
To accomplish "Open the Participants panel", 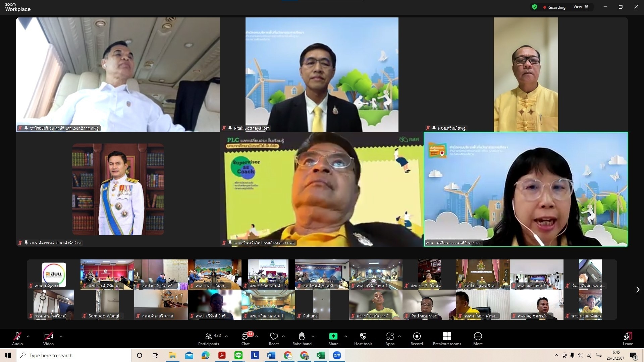I will [209, 339].
